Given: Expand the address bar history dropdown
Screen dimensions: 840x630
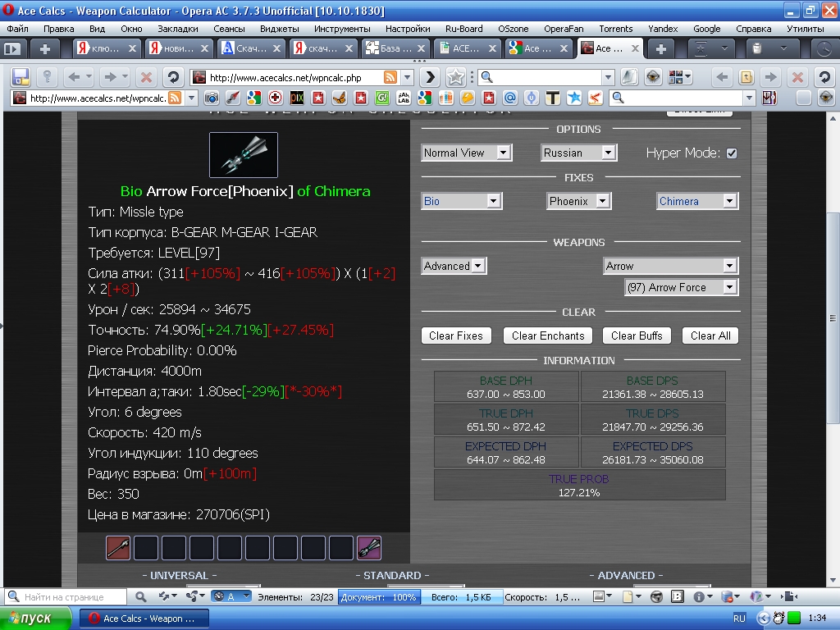Looking at the screenshot, I should 407,77.
